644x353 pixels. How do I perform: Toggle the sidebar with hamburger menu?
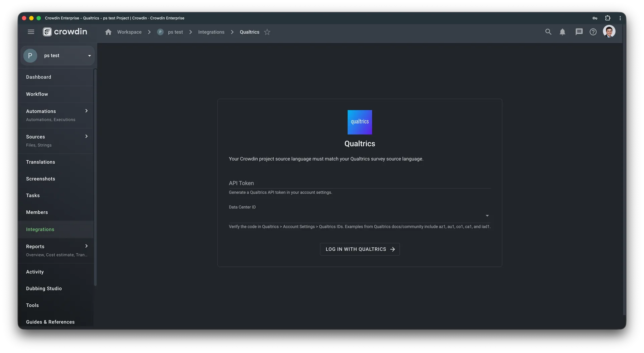[x=31, y=32]
